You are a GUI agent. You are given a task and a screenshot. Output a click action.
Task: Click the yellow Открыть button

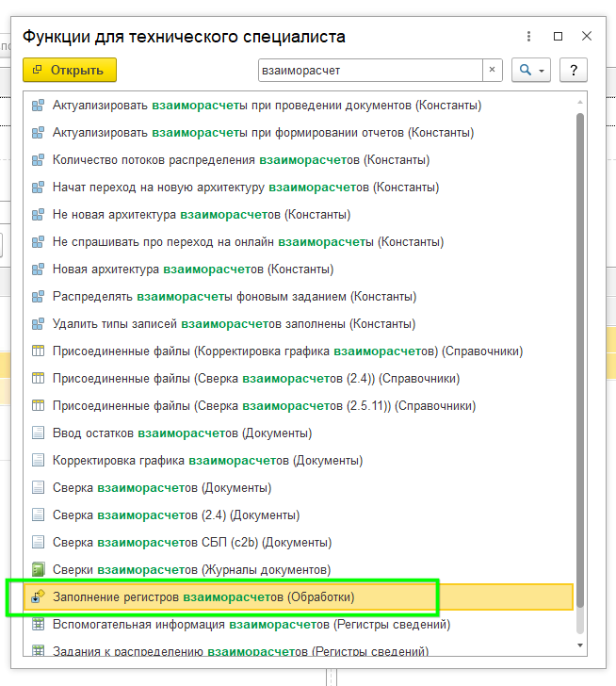[70, 70]
